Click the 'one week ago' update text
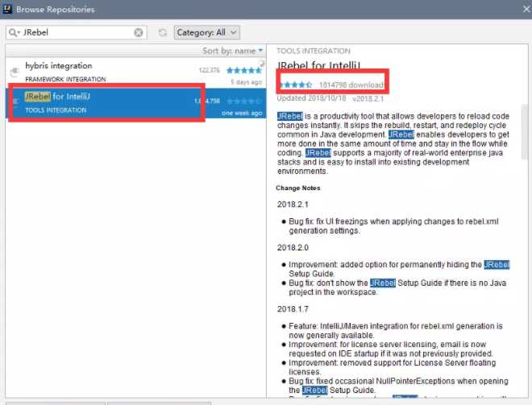The width and height of the screenshot is (532, 405). (x=242, y=113)
